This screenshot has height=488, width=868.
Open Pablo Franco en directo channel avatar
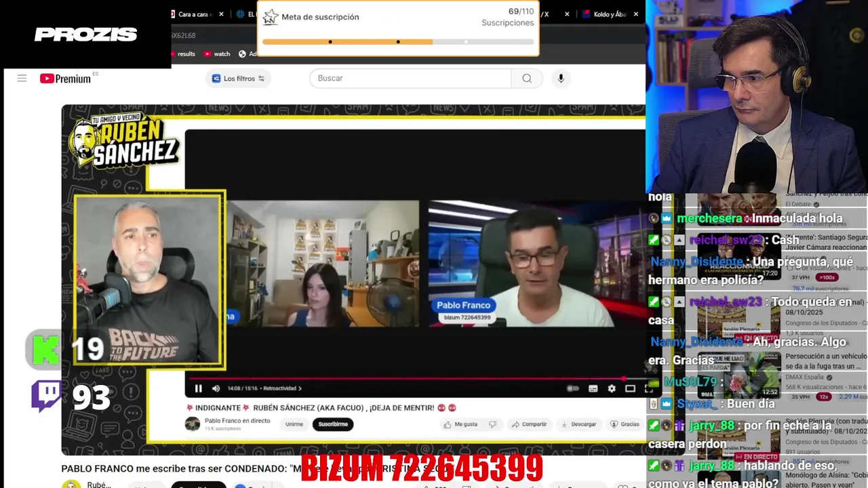[x=193, y=424]
